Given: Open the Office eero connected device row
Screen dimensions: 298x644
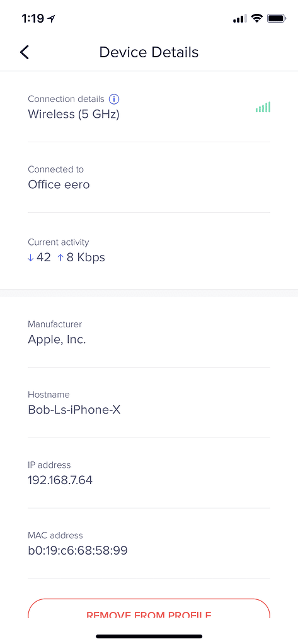Looking at the screenshot, I should tap(149, 178).
